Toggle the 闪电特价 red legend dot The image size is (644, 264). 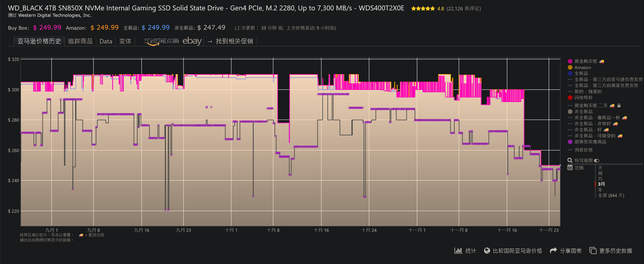(570, 98)
